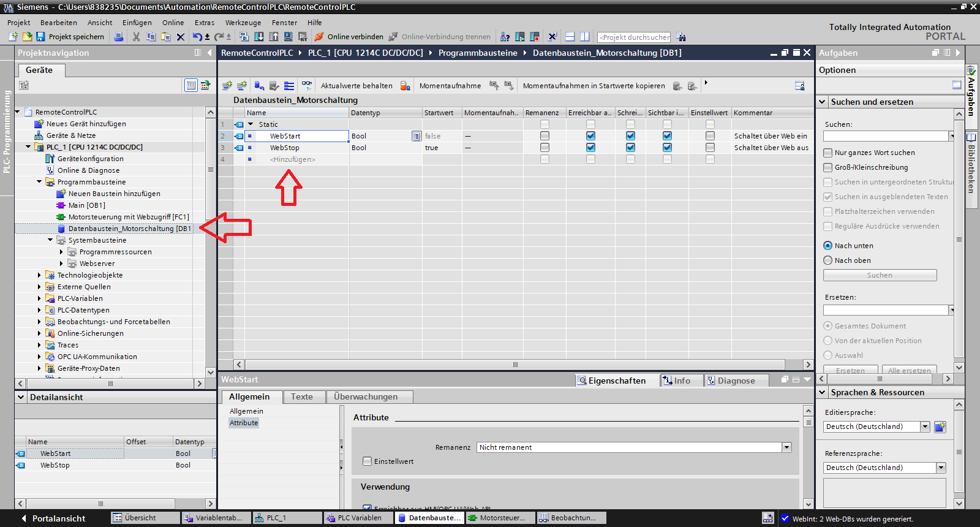This screenshot has height=527, width=980.
Task: Click 'Neuen Baustein hinzufügen' in project tree
Action: [x=115, y=194]
